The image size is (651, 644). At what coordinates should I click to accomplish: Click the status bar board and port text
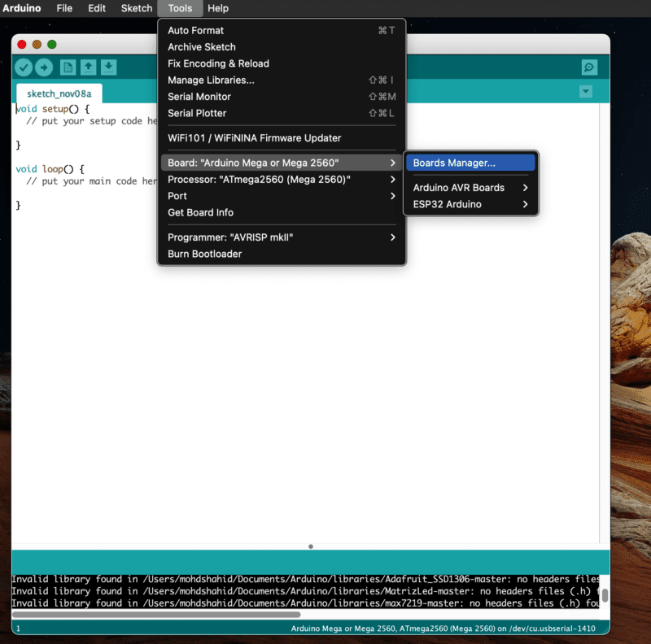pyautogui.click(x=443, y=629)
